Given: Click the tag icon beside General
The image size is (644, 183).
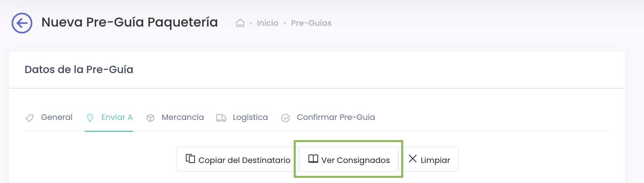Looking at the screenshot, I should 30,118.
